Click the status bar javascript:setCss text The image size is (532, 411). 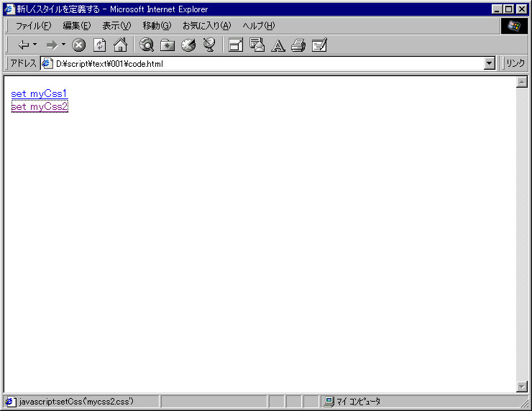76,402
